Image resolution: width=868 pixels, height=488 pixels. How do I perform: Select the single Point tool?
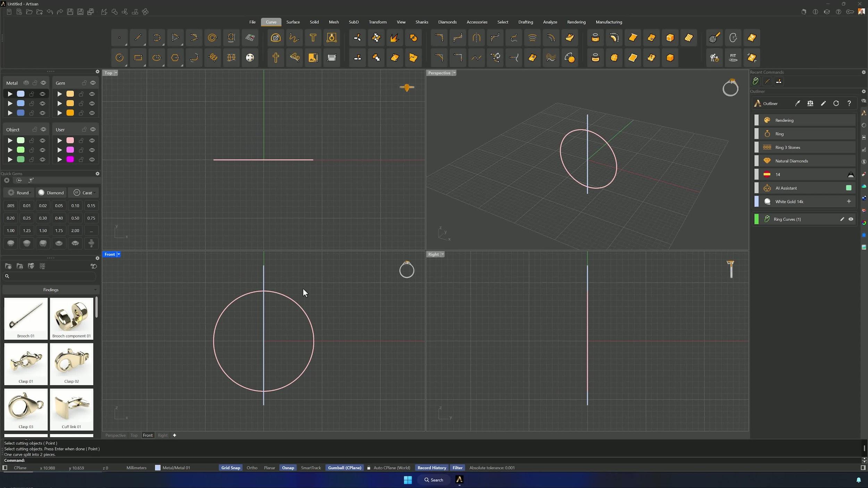pos(119,38)
